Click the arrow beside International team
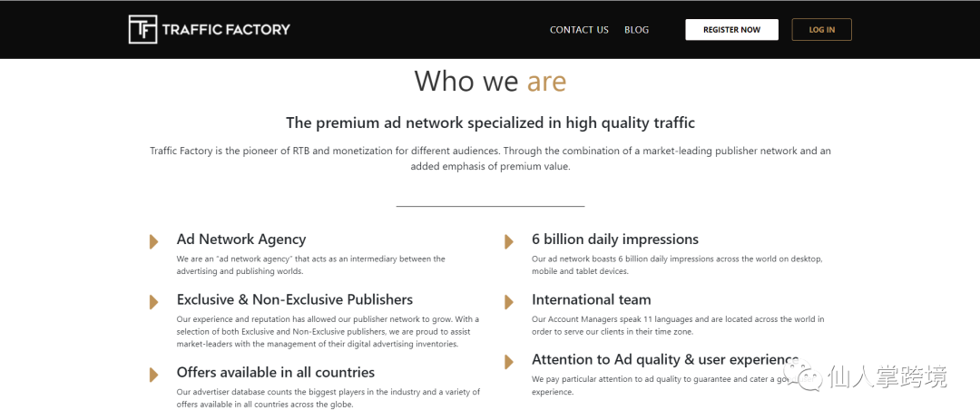This screenshot has width=980, height=420. click(x=509, y=302)
